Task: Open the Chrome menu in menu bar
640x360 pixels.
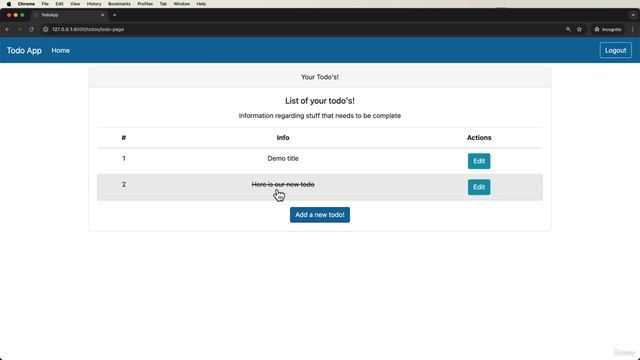Action: point(26,4)
